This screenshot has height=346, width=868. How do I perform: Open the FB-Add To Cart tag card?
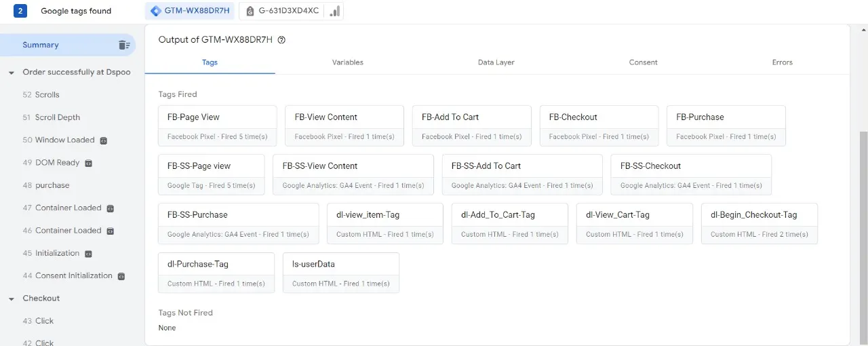(x=472, y=126)
